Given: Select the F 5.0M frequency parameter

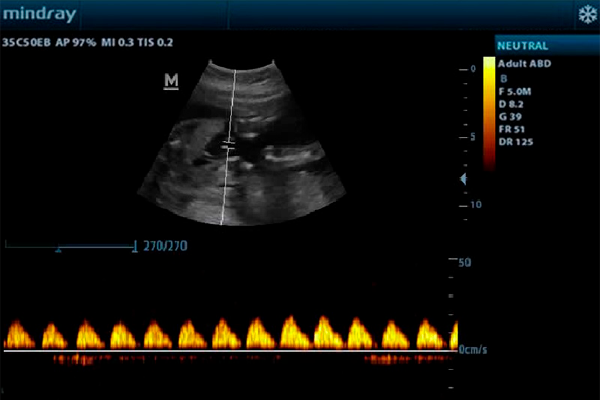Looking at the screenshot, I should 518,90.
